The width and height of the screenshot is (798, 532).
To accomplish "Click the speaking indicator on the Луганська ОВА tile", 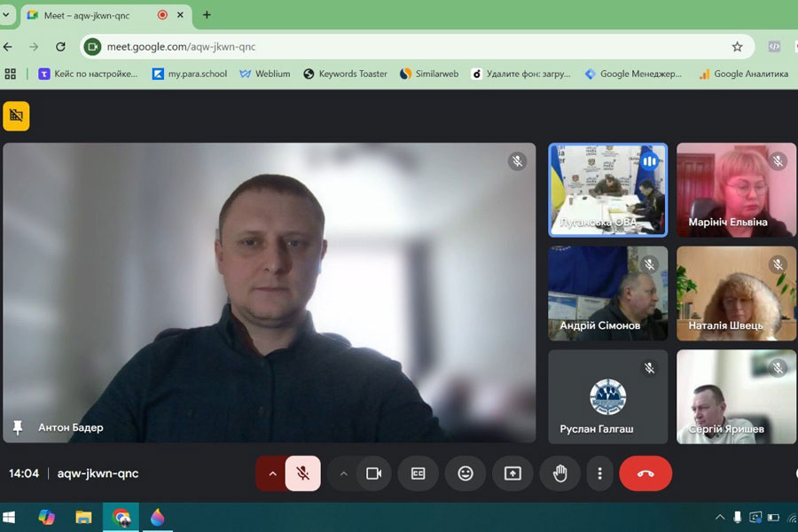I will tap(649, 162).
